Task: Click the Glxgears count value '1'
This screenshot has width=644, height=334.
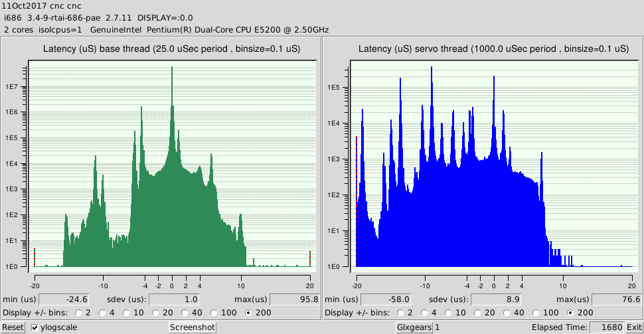Action: (x=438, y=327)
